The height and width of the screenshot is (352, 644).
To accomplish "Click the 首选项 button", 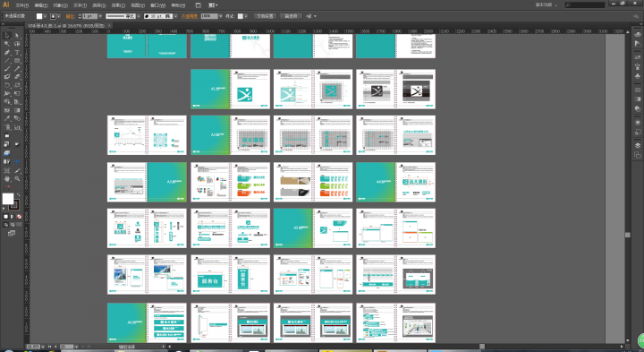I will pos(291,16).
